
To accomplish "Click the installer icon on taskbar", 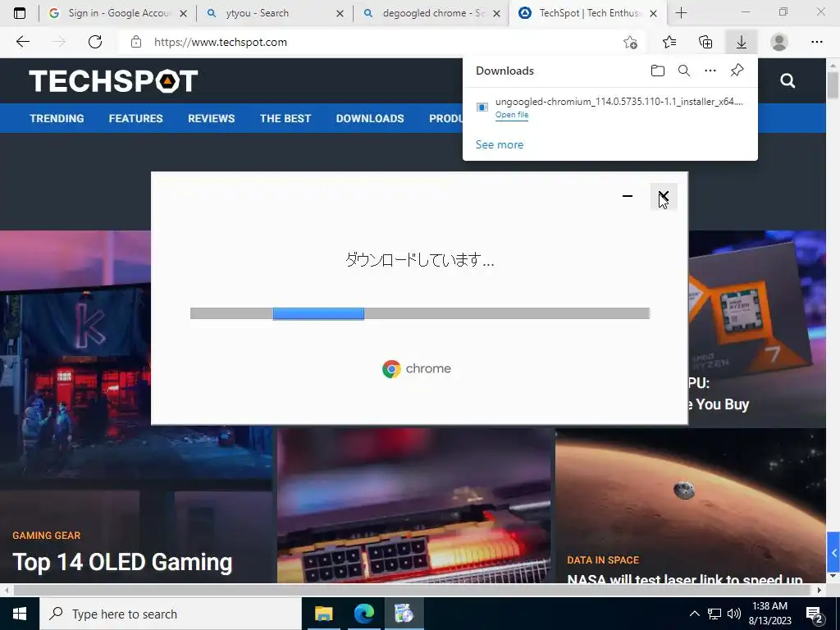I will point(404,614).
